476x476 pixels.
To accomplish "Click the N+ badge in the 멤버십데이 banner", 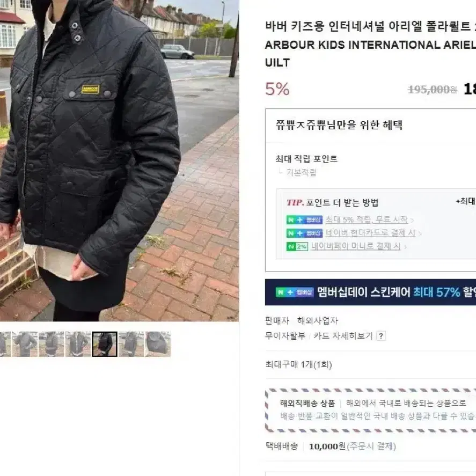I will [x=294, y=292].
